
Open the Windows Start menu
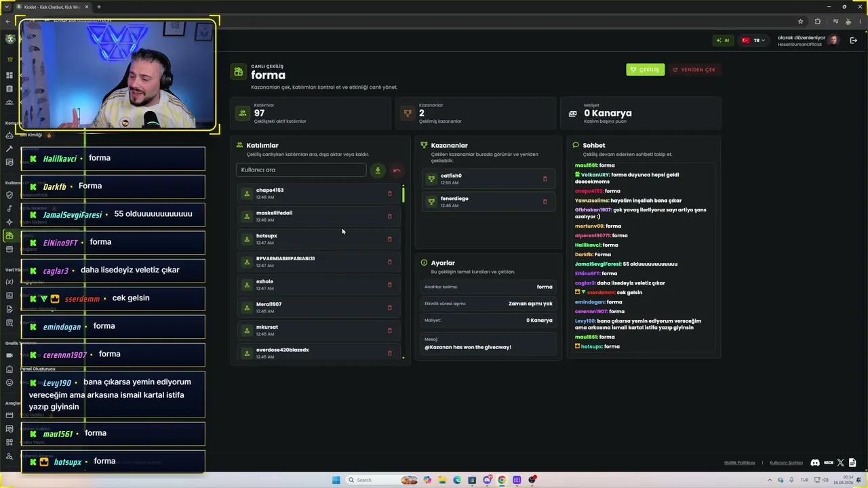pyautogui.click(x=336, y=480)
